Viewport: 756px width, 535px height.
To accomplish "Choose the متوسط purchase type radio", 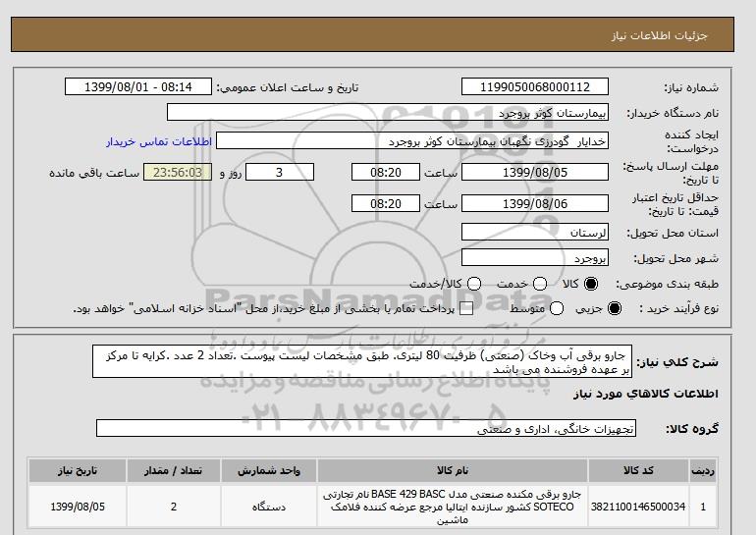I will [557, 308].
